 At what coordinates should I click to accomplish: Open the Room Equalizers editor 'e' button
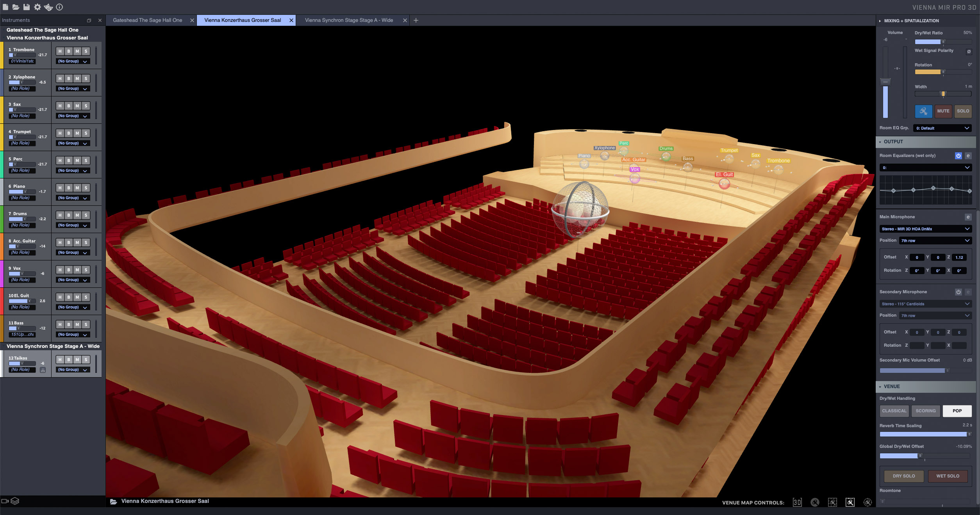click(x=968, y=156)
